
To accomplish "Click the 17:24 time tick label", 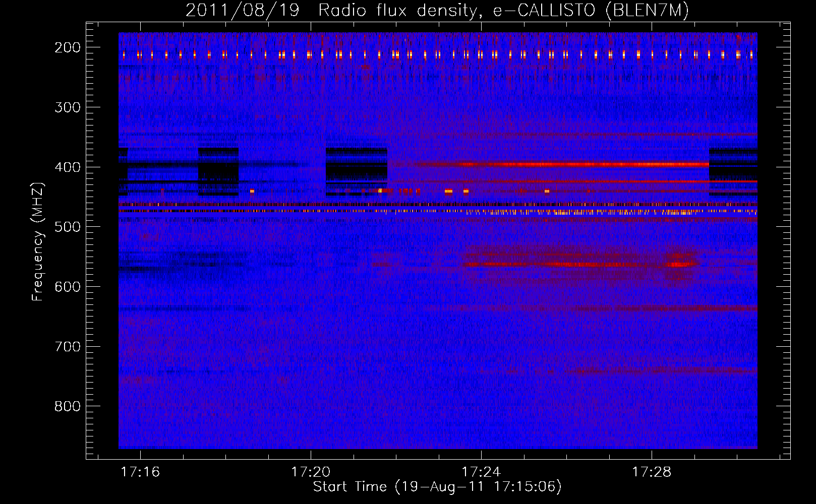I will 481,472.
